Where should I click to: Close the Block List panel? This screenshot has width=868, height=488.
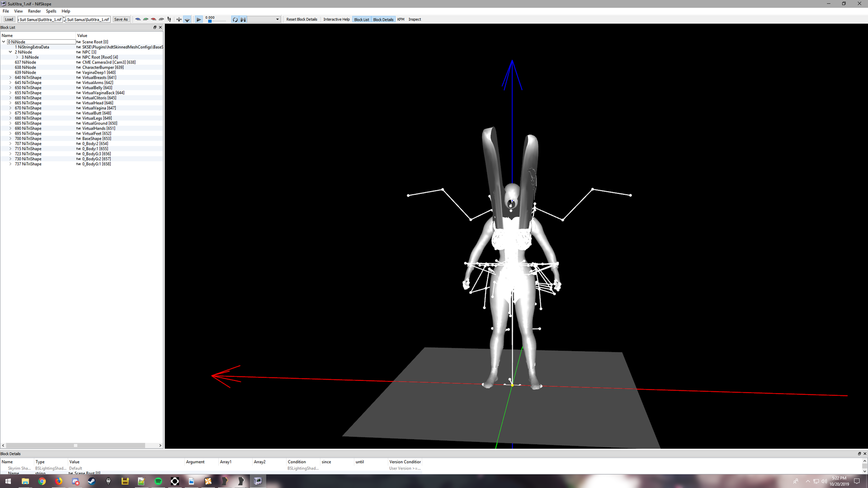point(160,28)
